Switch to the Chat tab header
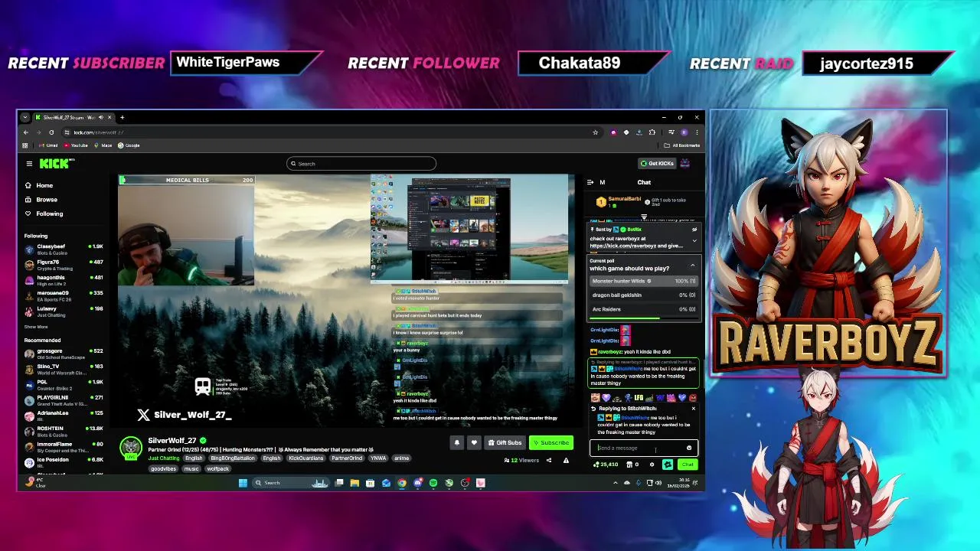 (x=644, y=182)
